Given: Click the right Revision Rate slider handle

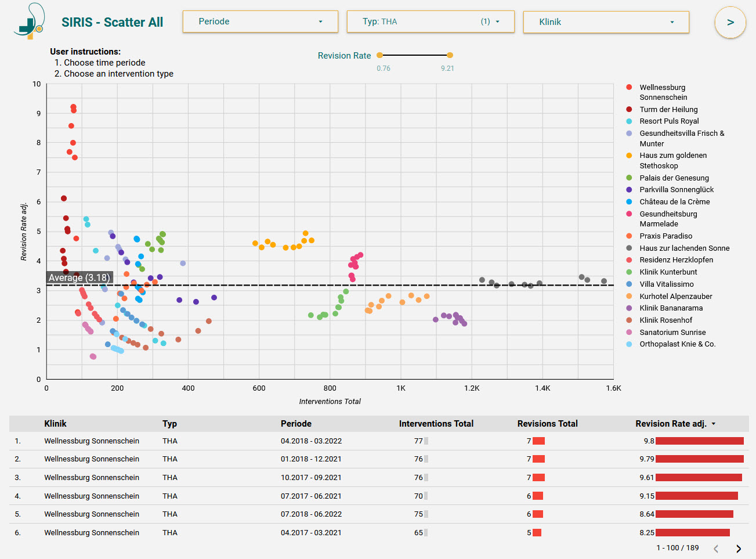Looking at the screenshot, I should click(x=450, y=55).
